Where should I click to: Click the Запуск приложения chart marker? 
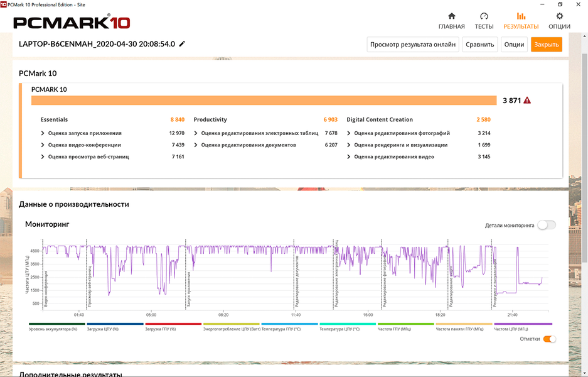click(189, 289)
